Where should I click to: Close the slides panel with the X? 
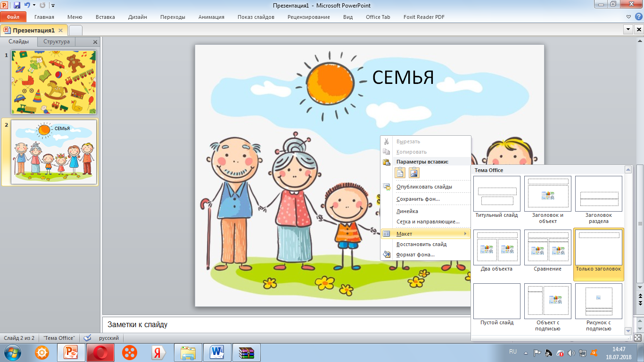[95, 42]
